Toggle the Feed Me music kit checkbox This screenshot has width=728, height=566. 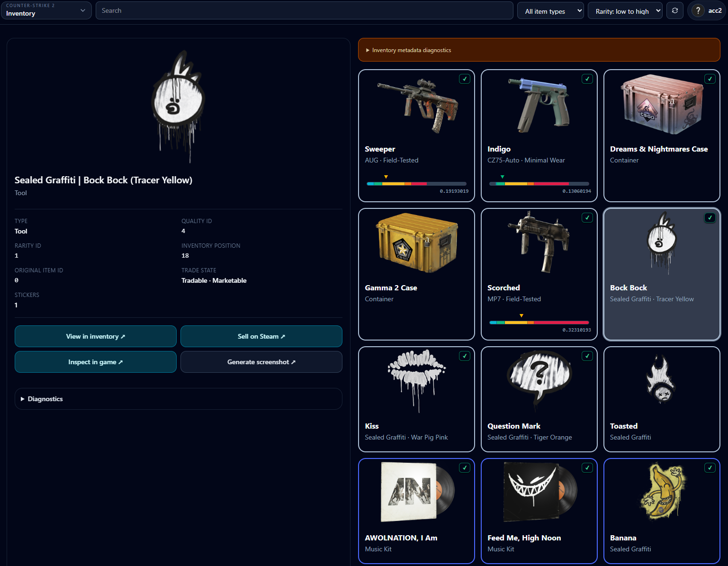pos(587,468)
